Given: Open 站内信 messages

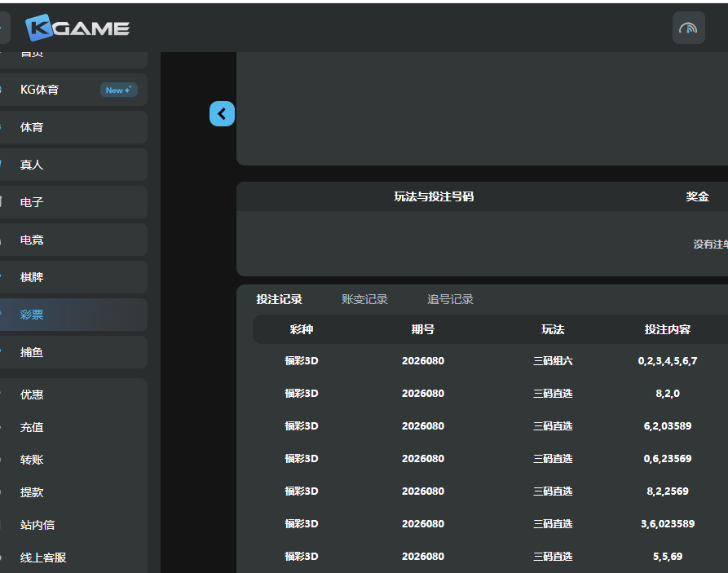Looking at the screenshot, I should [38, 525].
